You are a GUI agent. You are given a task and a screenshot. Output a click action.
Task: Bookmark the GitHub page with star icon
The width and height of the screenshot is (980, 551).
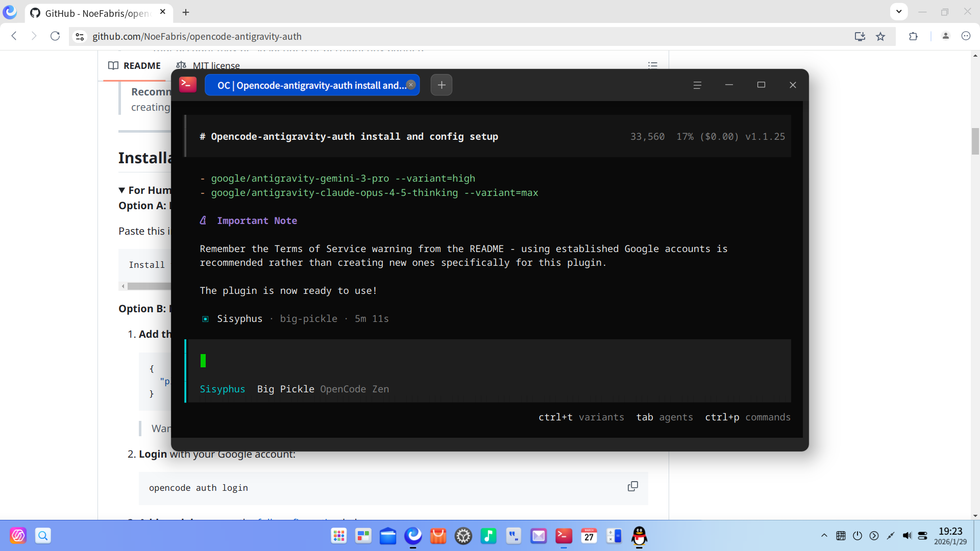880,36
